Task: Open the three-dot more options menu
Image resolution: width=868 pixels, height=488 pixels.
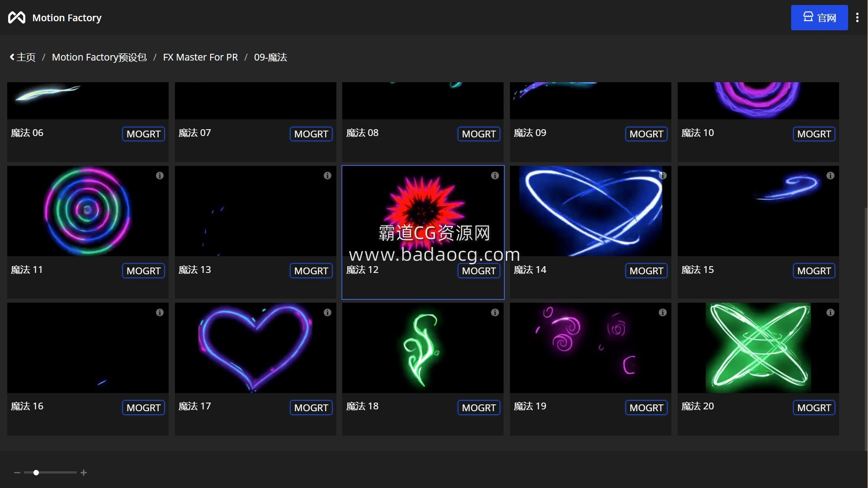Action: (857, 18)
